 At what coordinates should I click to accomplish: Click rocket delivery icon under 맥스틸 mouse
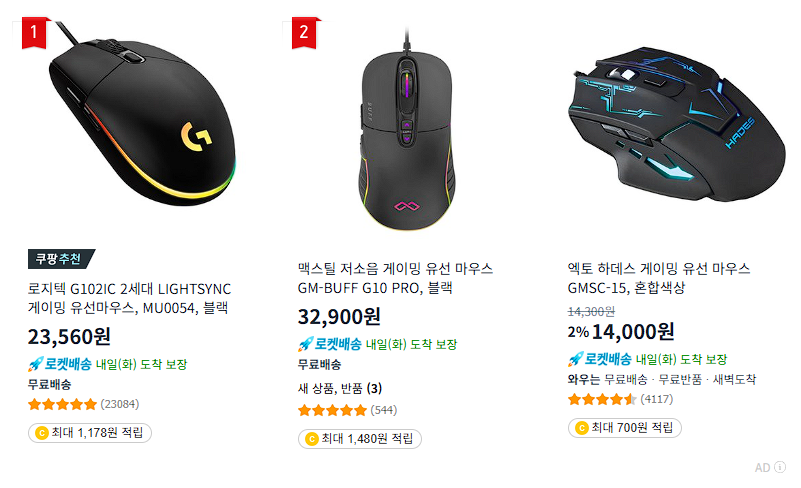(x=305, y=344)
